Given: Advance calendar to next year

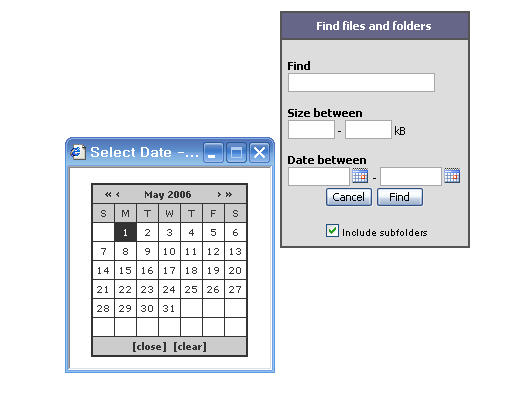Looking at the screenshot, I should [229, 194].
